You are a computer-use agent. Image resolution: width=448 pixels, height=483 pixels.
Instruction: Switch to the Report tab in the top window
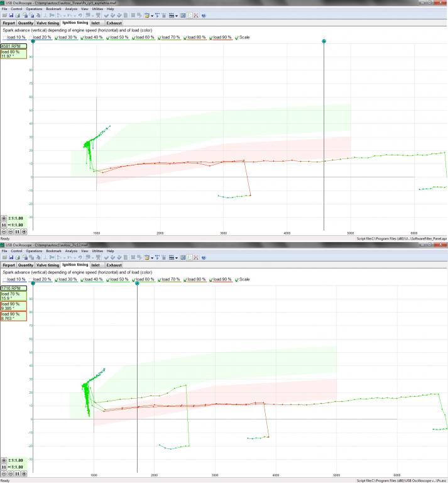click(9, 23)
